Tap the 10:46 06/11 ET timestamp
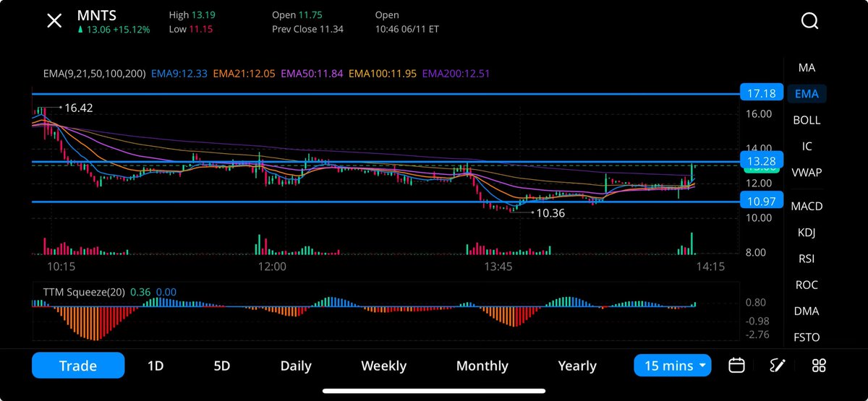Viewport: 868px width, 401px height. 407,30
